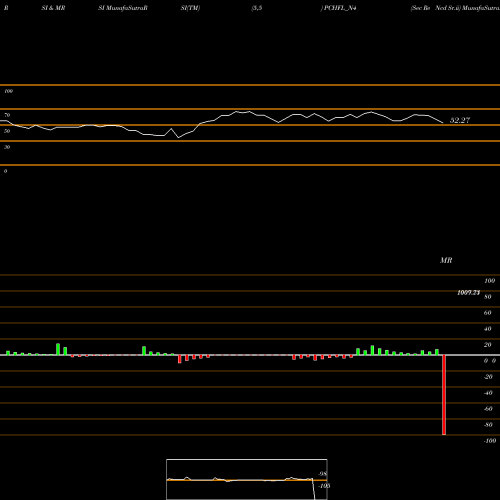This screenshot has width=500, height=500.
Task: Click the RSI axis label 0 on left
Action: click(x=5, y=171)
